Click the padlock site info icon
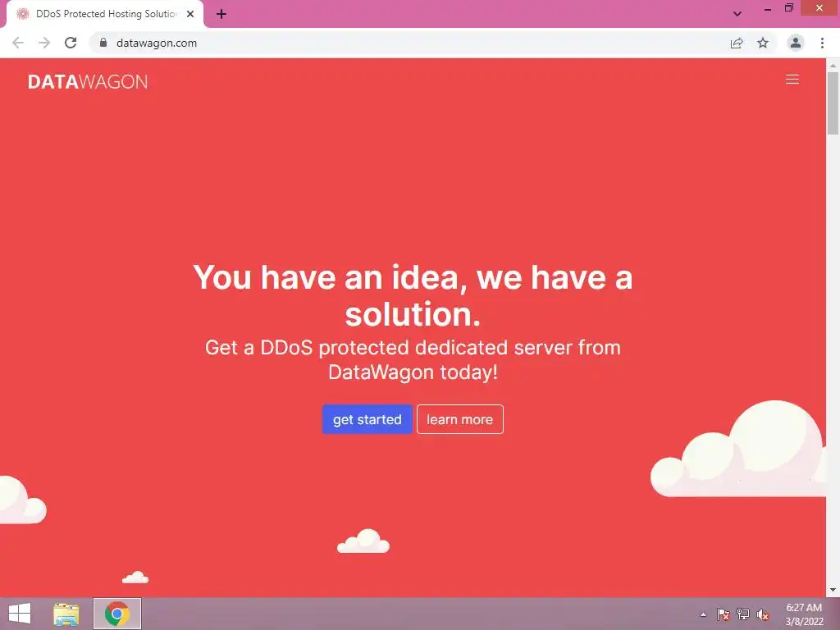This screenshot has width=840, height=630. (103, 43)
